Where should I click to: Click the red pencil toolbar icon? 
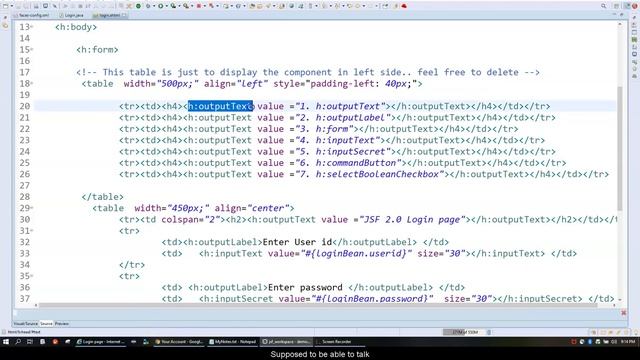pyautogui.click(x=211, y=6)
